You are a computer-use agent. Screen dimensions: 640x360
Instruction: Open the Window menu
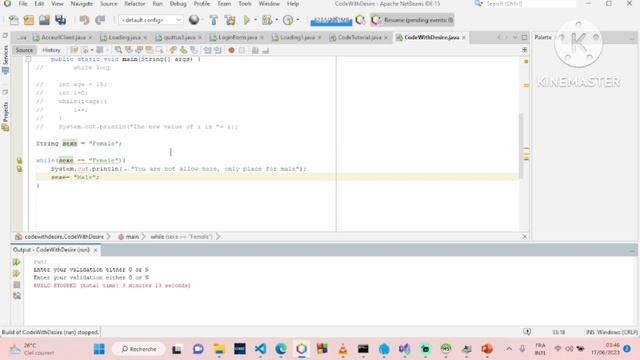click(x=269, y=4)
